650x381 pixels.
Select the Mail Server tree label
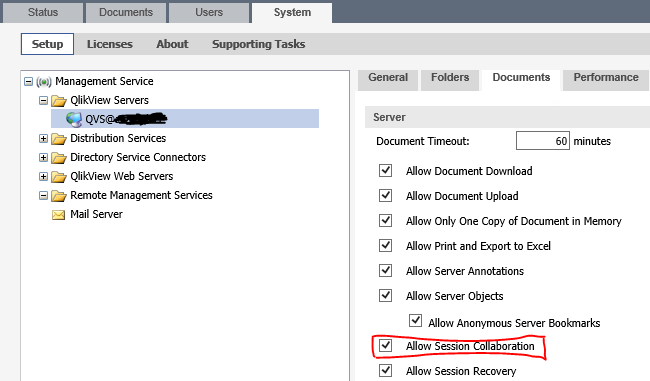pyautogui.click(x=97, y=214)
